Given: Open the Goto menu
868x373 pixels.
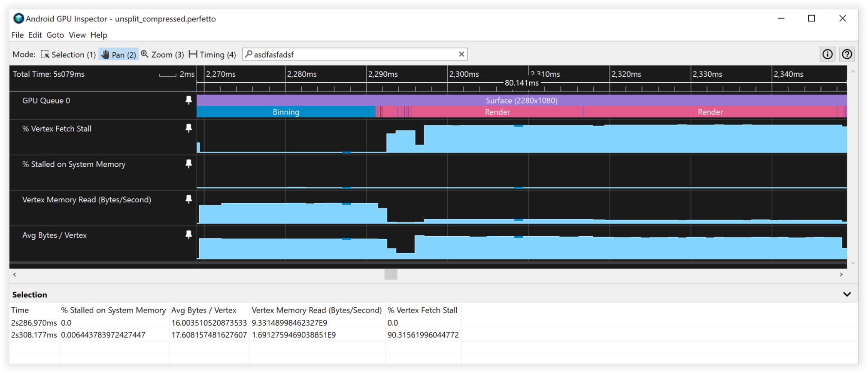Looking at the screenshot, I should click(55, 35).
